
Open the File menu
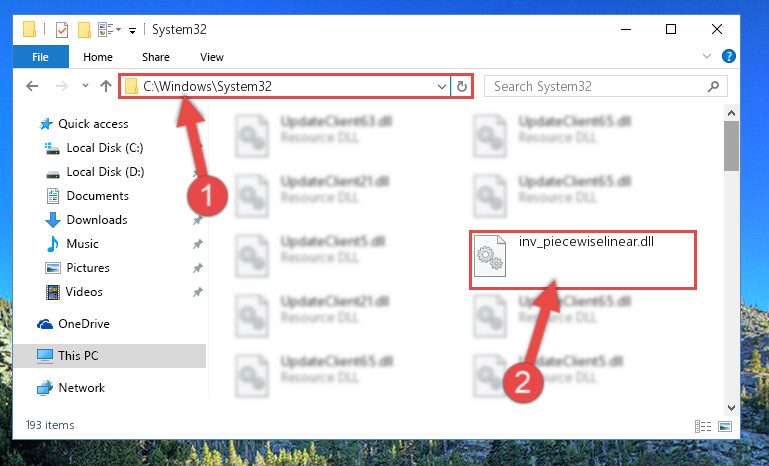(41, 57)
